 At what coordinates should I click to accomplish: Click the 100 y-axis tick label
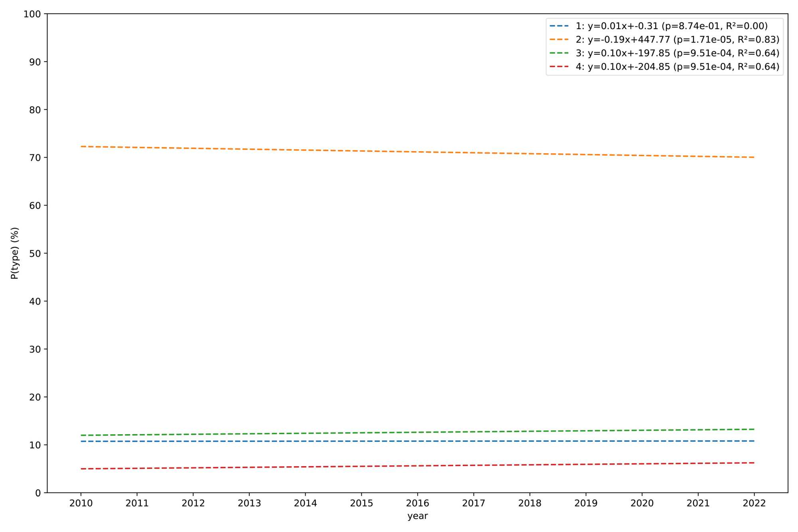[x=32, y=14]
